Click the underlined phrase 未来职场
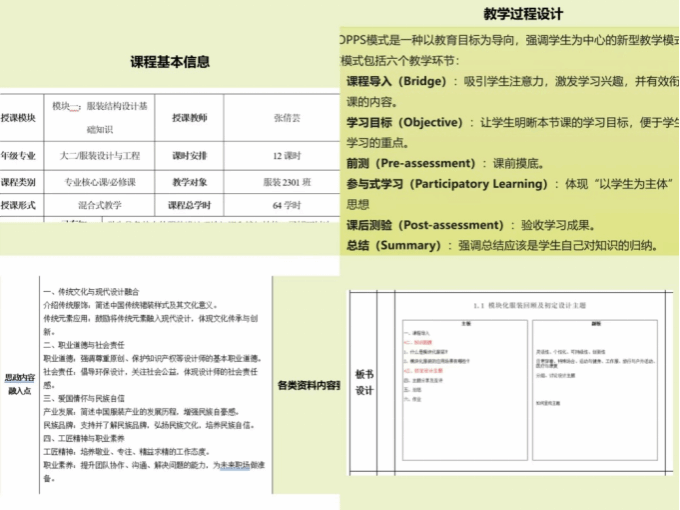Viewport: 680px width, 510px height. coord(235,465)
